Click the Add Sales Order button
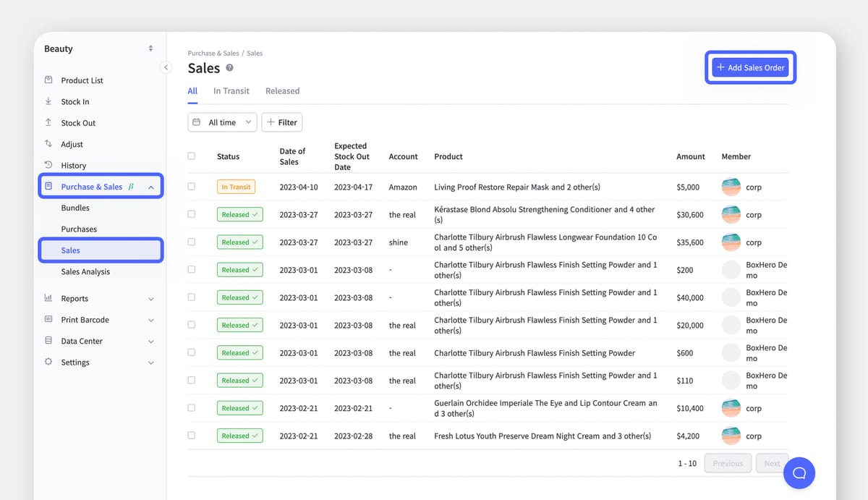The image size is (868, 500). coord(750,67)
